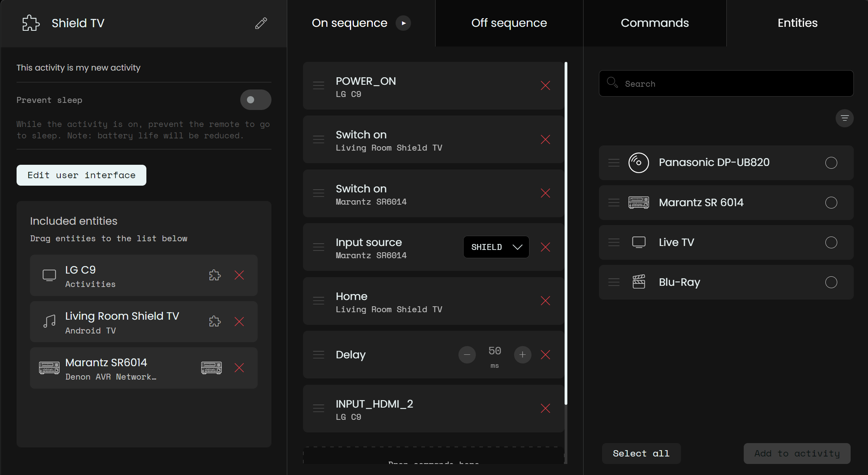Click the clapperboard icon for Blu-Ray
This screenshot has width=868, height=475.
coord(639,282)
